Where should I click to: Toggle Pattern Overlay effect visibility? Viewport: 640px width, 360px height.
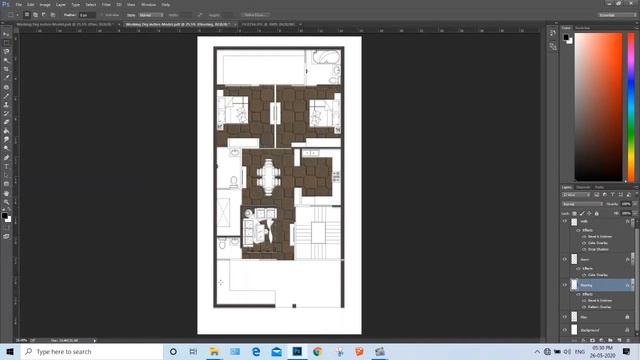click(584, 307)
